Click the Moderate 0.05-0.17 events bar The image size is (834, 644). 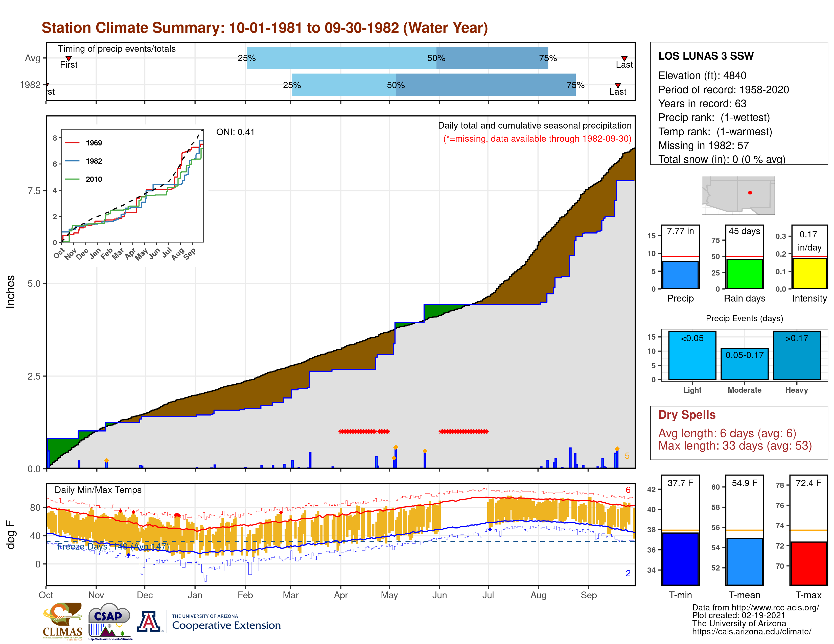pyautogui.click(x=745, y=364)
